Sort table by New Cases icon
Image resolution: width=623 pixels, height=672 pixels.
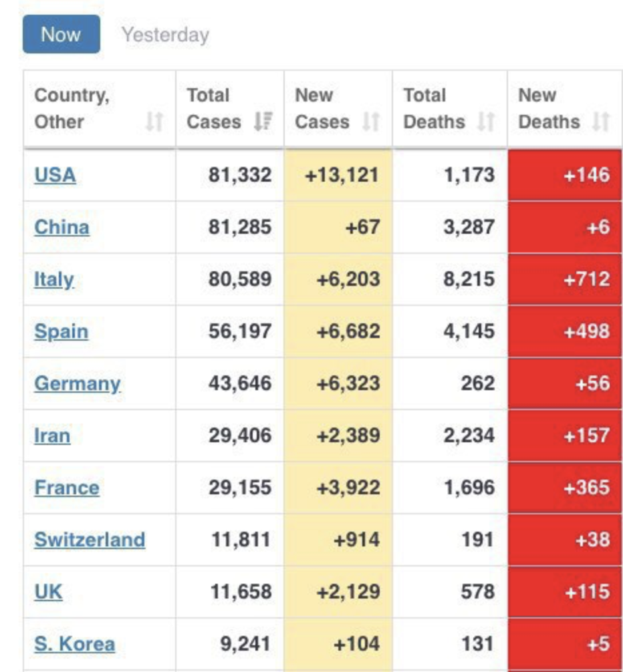(371, 122)
